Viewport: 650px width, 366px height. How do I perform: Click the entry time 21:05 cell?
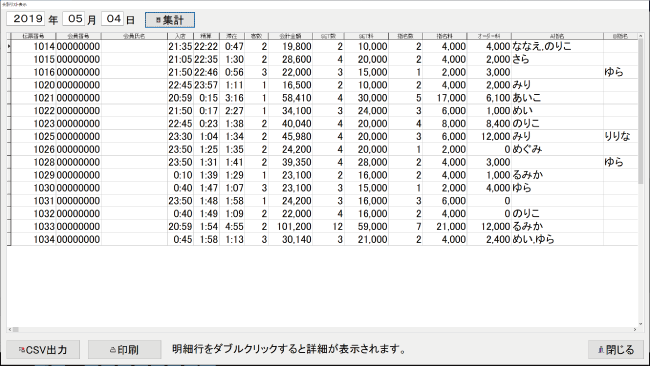pos(180,59)
